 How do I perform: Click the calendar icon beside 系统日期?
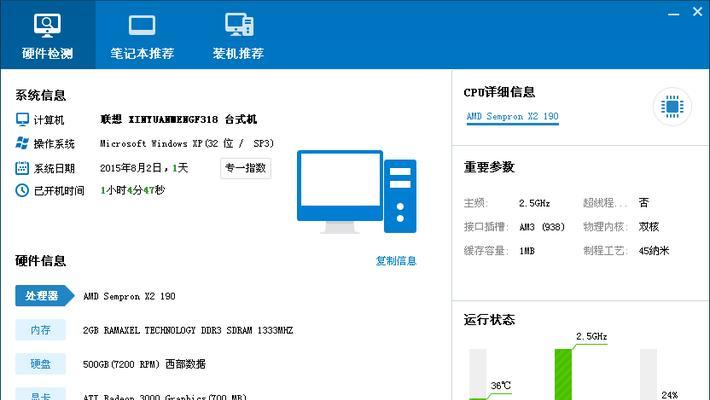click(22, 168)
